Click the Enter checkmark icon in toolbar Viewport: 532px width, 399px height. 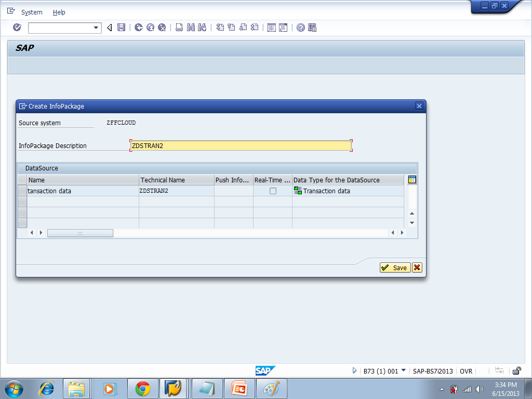(17, 28)
